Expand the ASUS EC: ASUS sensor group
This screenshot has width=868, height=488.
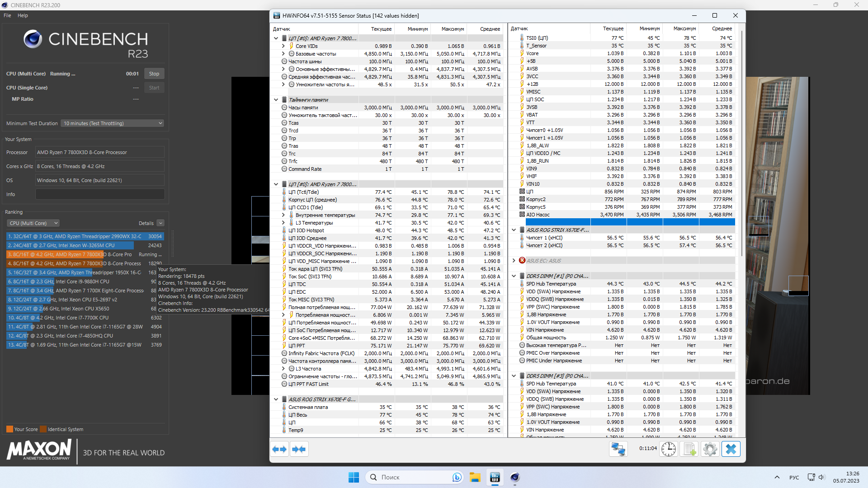(514, 261)
